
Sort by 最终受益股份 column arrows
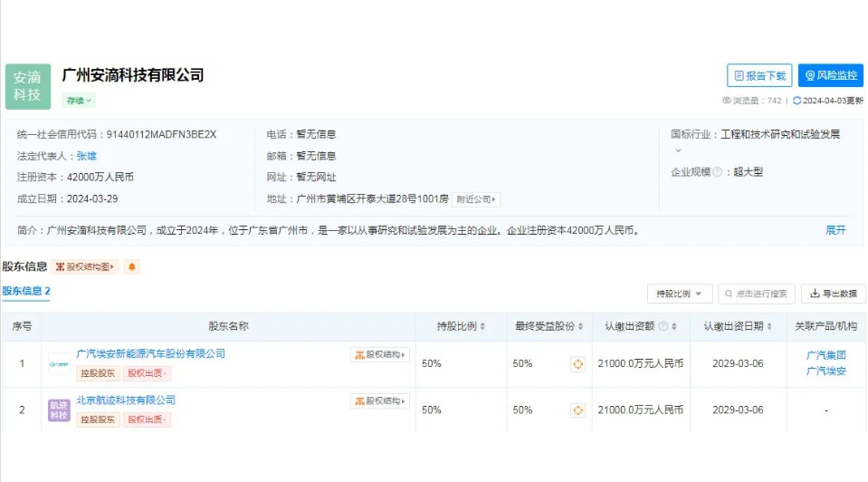click(x=580, y=326)
